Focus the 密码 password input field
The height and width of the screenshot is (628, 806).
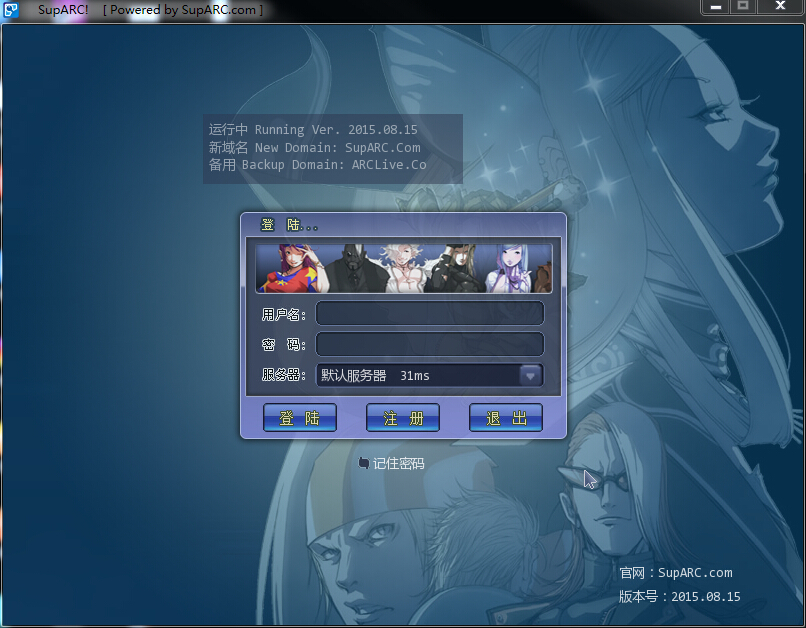point(429,345)
